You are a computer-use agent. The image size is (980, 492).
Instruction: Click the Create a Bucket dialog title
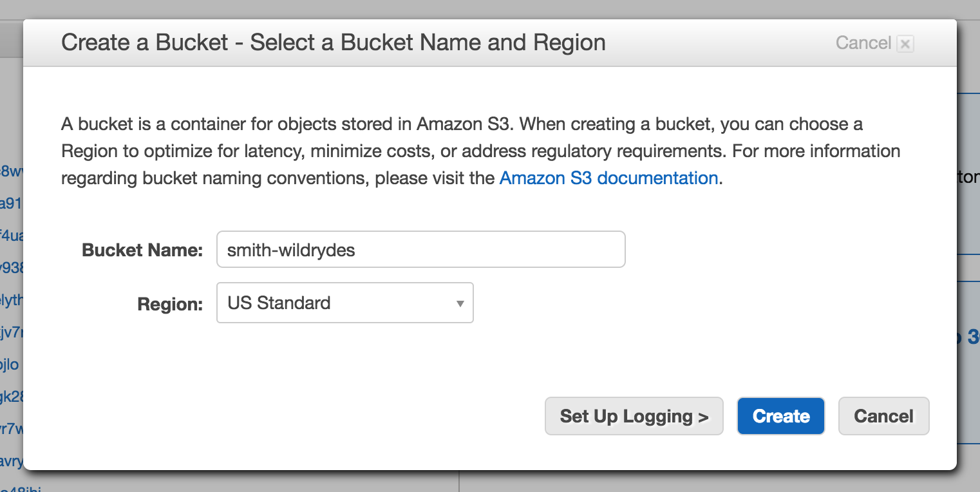333,43
